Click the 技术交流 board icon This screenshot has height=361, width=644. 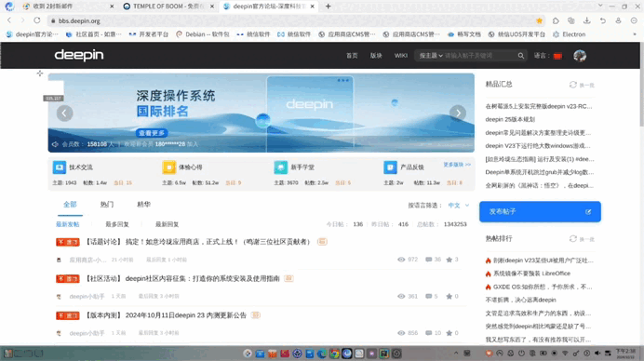60,167
